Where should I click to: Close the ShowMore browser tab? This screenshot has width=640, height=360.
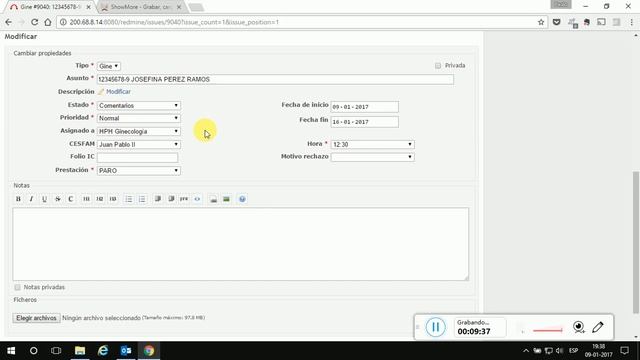pos(178,7)
